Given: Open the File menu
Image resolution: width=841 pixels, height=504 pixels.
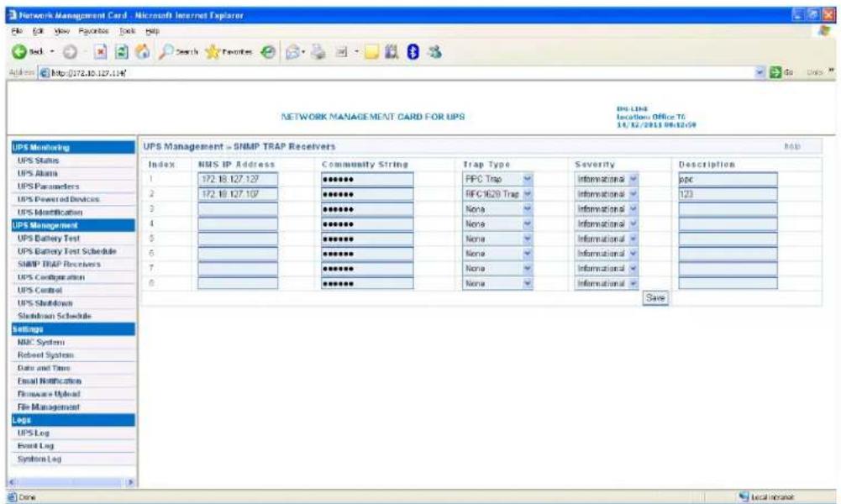Looking at the screenshot, I should [x=17, y=31].
